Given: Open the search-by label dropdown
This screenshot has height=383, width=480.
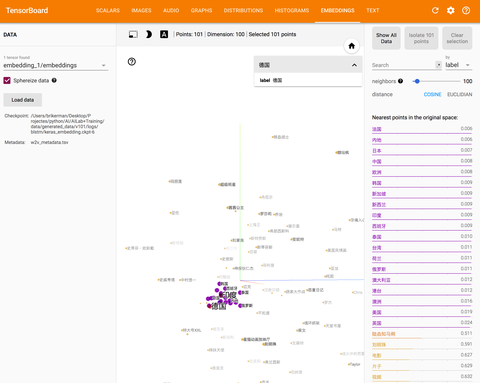Looking at the screenshot, I should (x=458, y=65).
